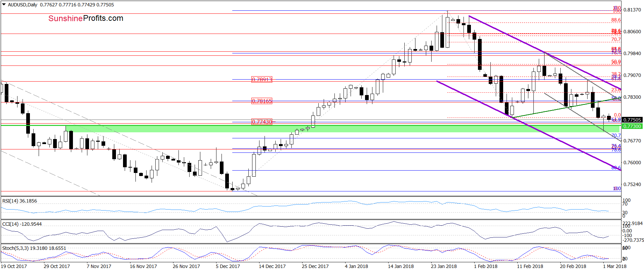The height and width of the screenshot is (271, 644).
Task: Click the dropdown triangle beside AUDUSD,Daily
Action: coord(4,5)
